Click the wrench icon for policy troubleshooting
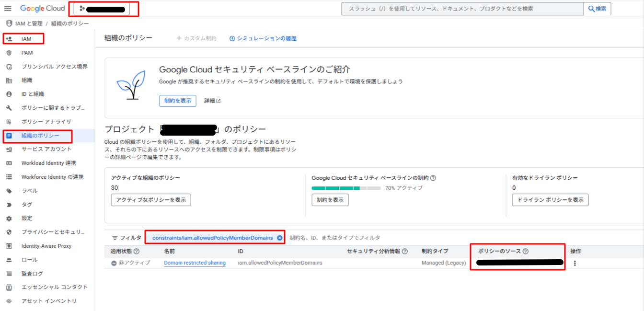 point(9,108)
